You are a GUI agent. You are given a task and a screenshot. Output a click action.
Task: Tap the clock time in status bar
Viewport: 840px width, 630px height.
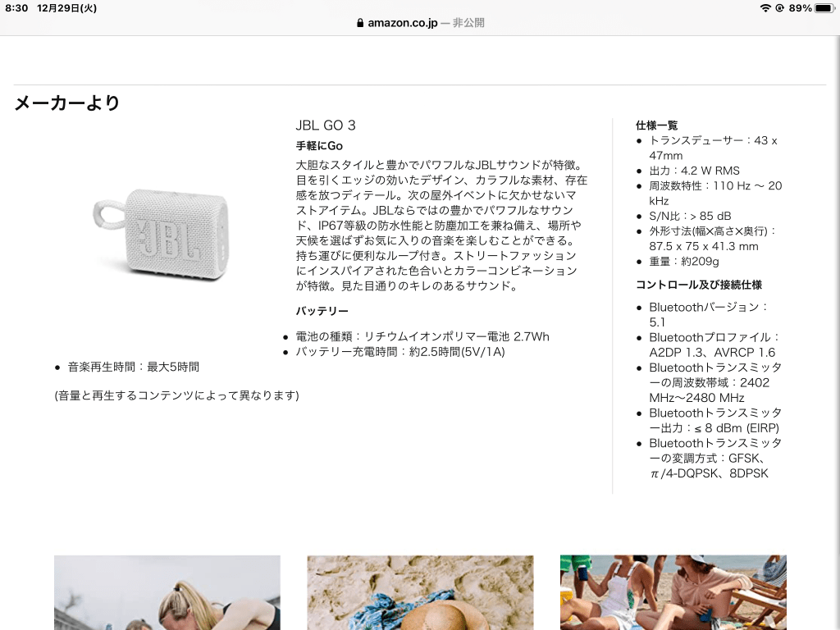click(x=16, y=8)
